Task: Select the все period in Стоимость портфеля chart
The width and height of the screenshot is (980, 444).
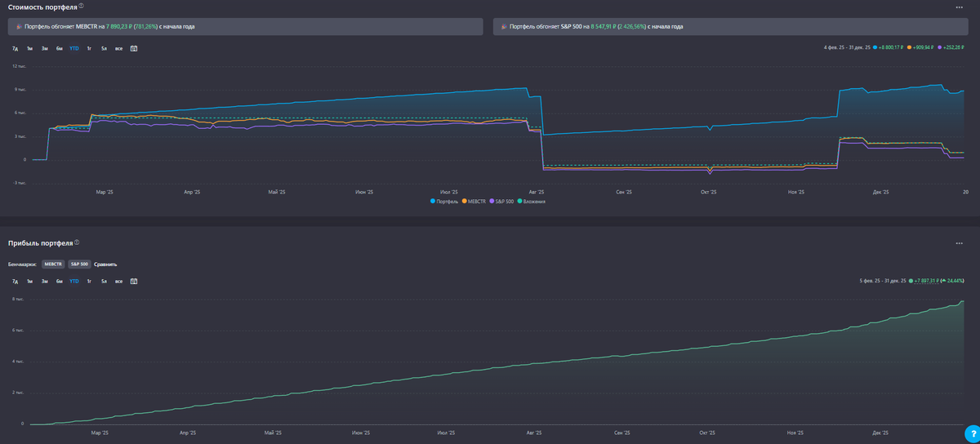Action: tap(119, 48)
